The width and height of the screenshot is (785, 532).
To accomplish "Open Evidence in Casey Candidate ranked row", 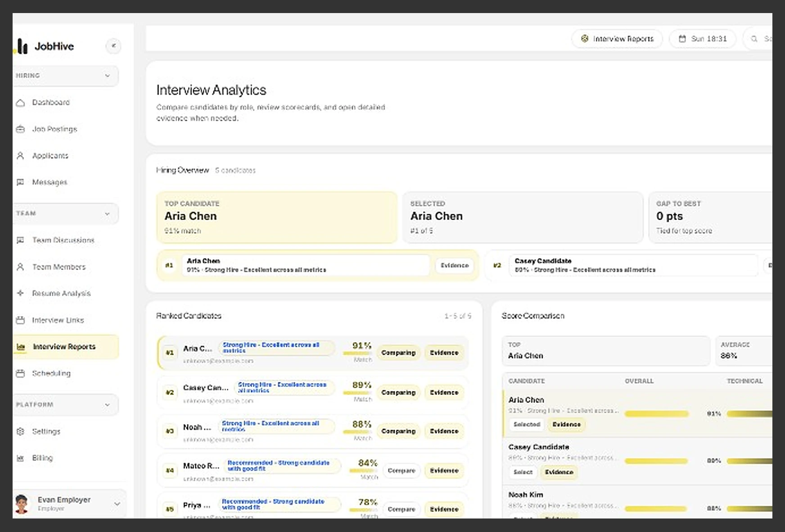I will pyautogui.click(x=444, y=392).
